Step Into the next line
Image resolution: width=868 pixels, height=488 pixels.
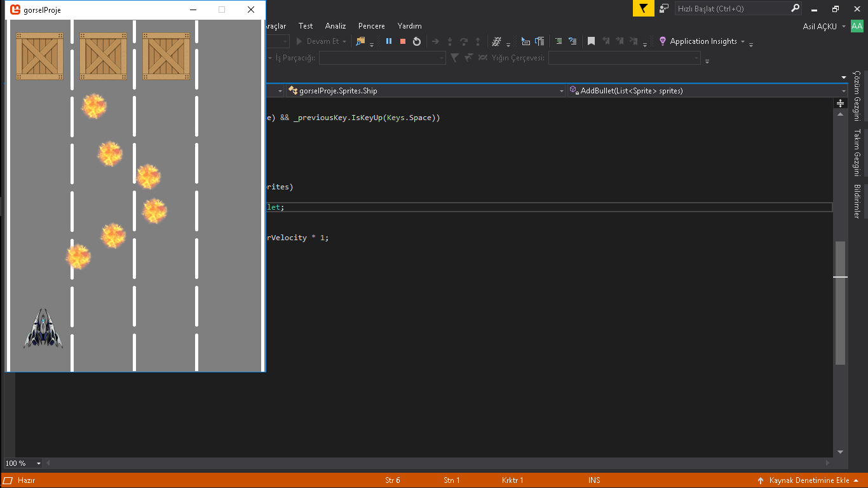(450, 41)
